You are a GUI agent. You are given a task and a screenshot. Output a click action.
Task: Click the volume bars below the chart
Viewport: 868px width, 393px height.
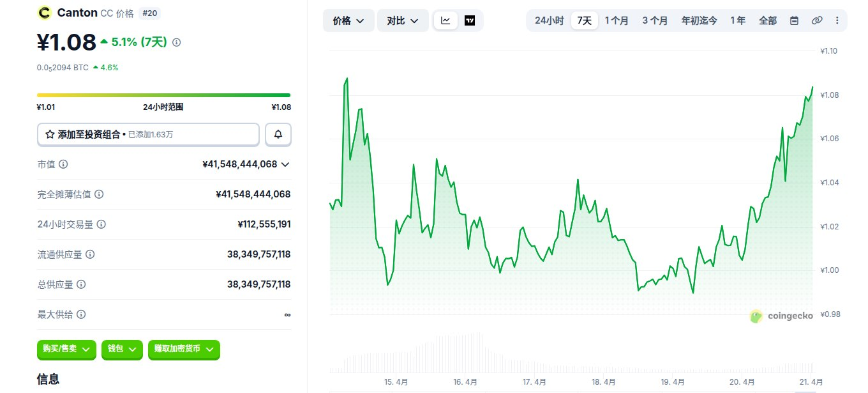point(571,353)
